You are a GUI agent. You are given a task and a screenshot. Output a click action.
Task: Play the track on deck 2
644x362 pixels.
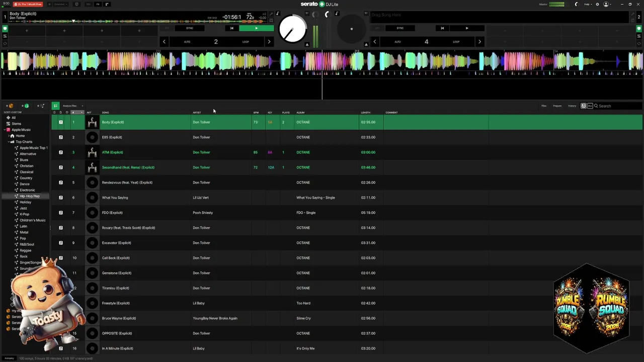(x=466, y=28)
